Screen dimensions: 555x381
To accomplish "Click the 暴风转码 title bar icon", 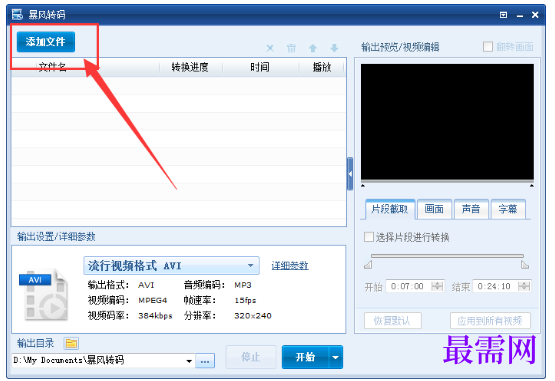I will pyautogui.click(x=17, y=15).
